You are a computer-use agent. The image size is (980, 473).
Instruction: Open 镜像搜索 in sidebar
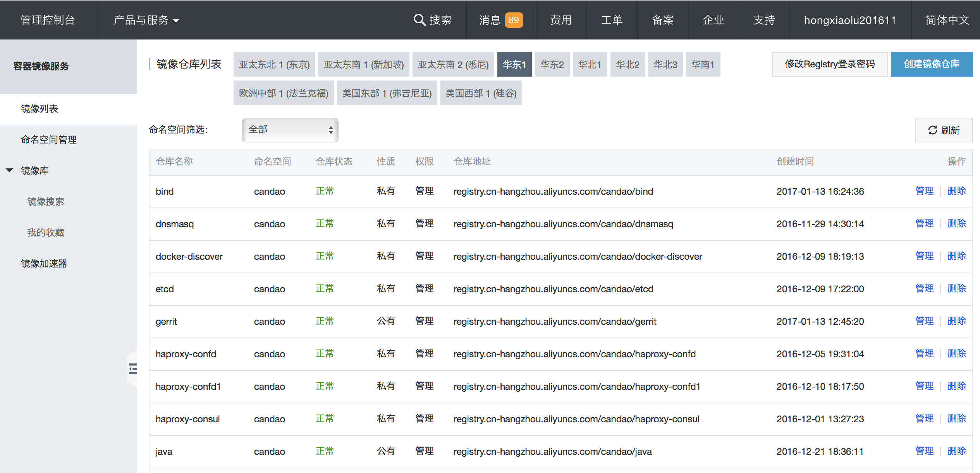tap(45, 202)
